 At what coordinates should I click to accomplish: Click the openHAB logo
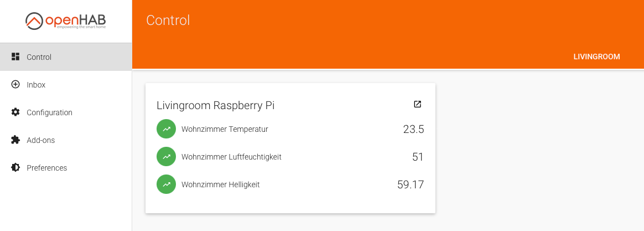pos(65,21)
